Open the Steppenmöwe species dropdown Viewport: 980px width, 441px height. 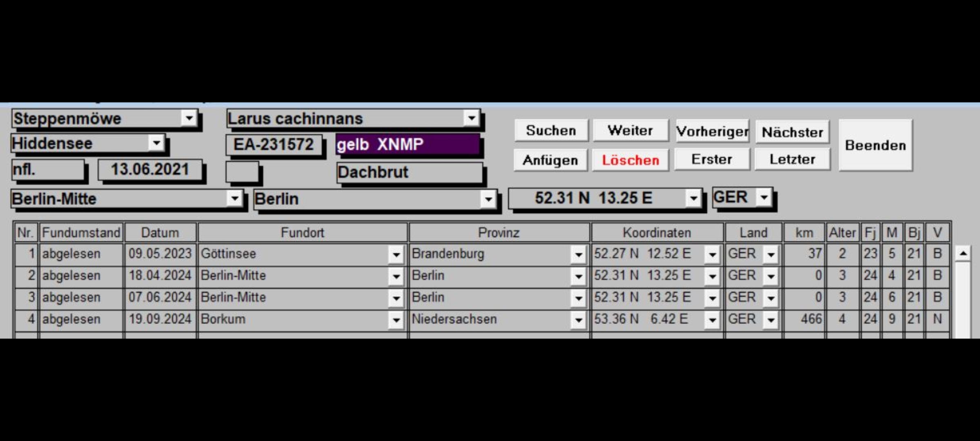(189, 118)
